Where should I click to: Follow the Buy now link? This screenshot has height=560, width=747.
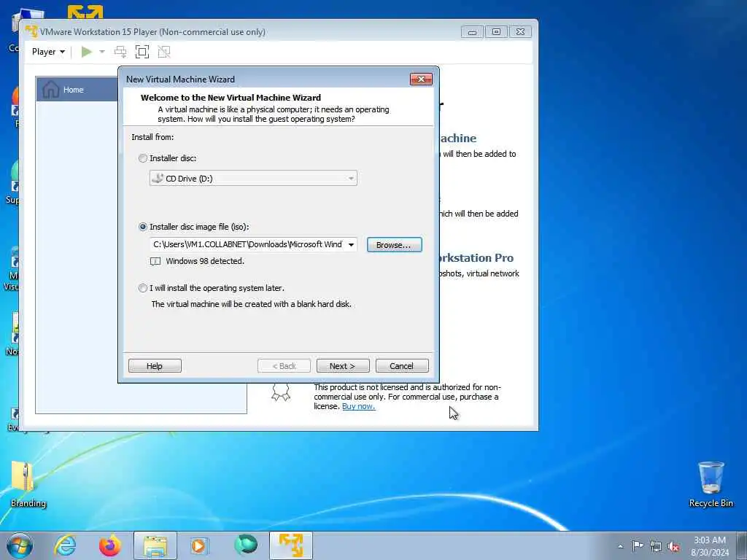(x=358, y=406)
